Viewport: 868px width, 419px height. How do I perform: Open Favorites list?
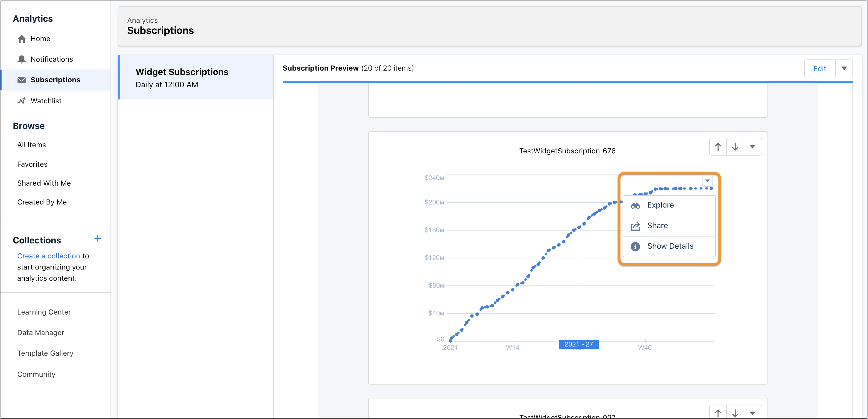[x=32, y=164]
